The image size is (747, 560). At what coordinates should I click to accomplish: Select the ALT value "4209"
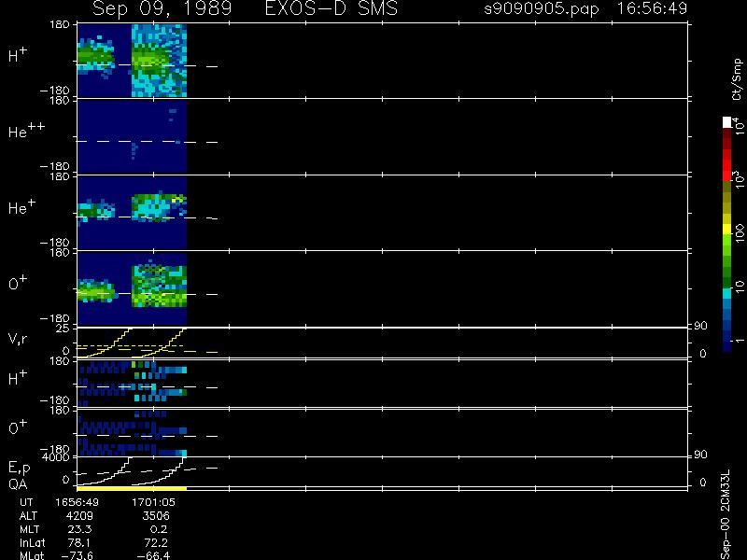(x=80, y=516)
